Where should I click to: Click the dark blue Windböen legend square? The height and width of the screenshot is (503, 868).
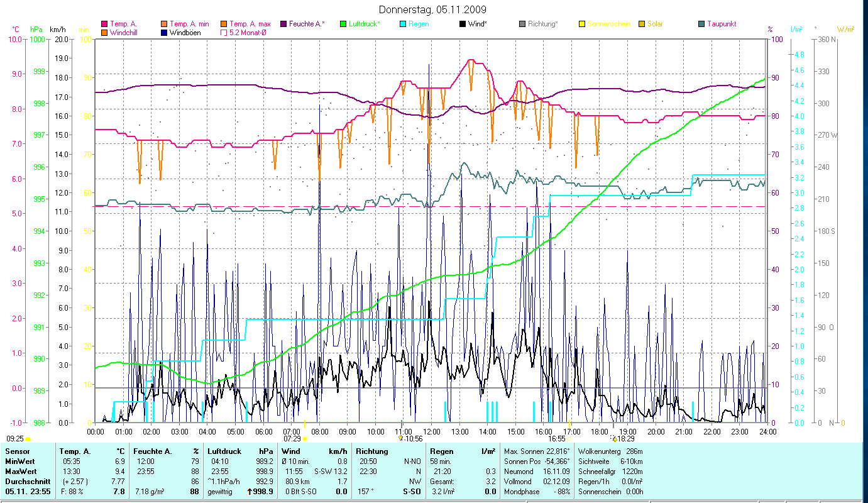point(164,32)
